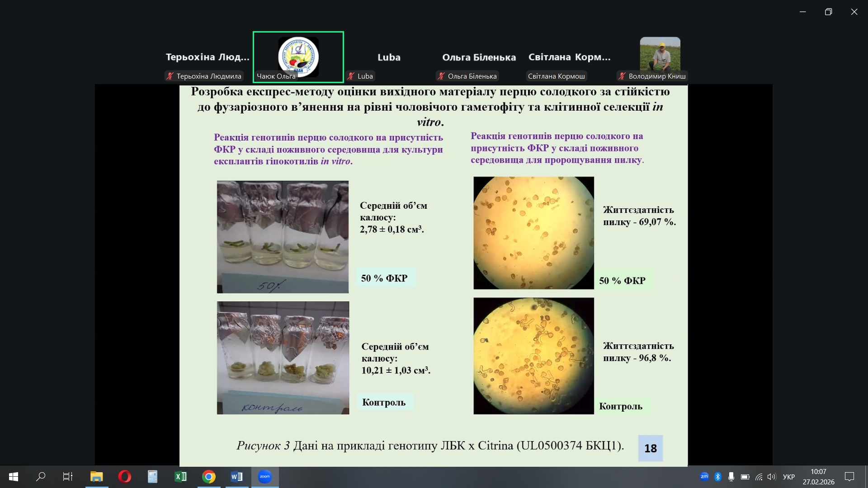Screen dimensions: 868x488
Task: Open Bluetooth tray icon
Action: point(717,477)
